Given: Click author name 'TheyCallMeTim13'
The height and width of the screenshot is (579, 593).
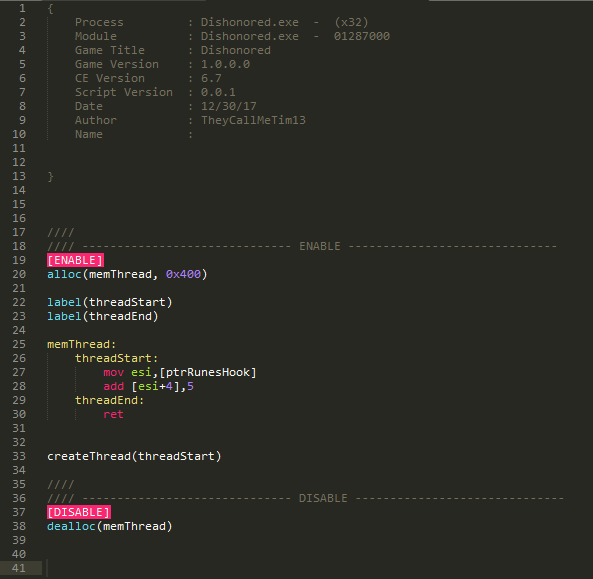Looking at the screenshot, I should 253,120.
